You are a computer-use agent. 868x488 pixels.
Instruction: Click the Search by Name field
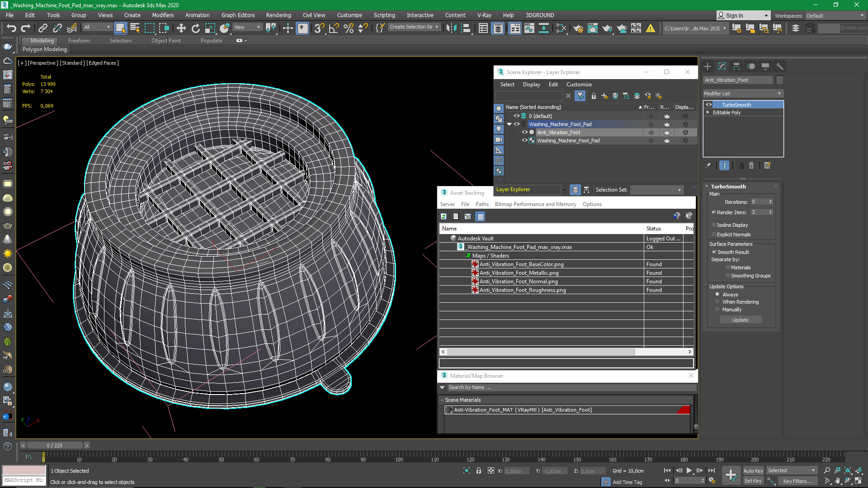point(571,388)
